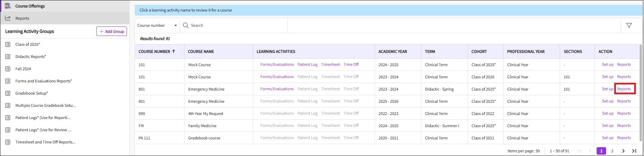This screenshot has width=644, height=156.
Task: Click Reports for Emergency Medicine 2023 - 2024
Action: tap(624, 89)
